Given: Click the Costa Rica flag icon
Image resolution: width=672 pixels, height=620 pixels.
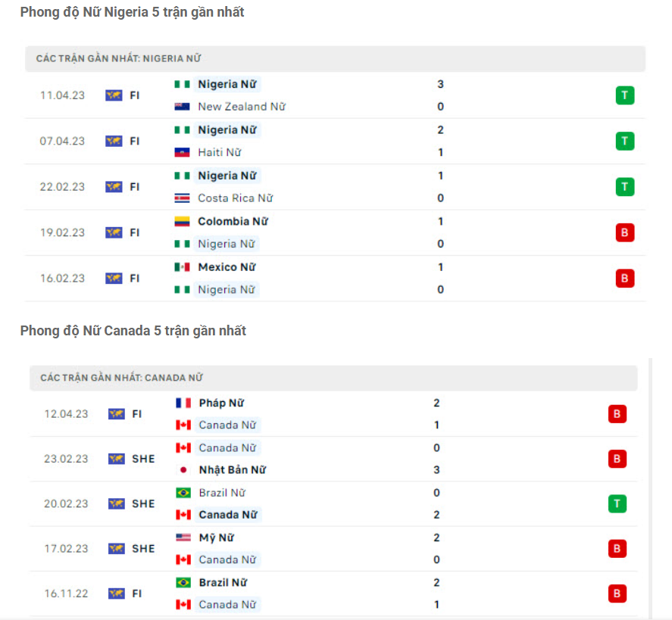Looking at the screenshot, I should point(182,198).
